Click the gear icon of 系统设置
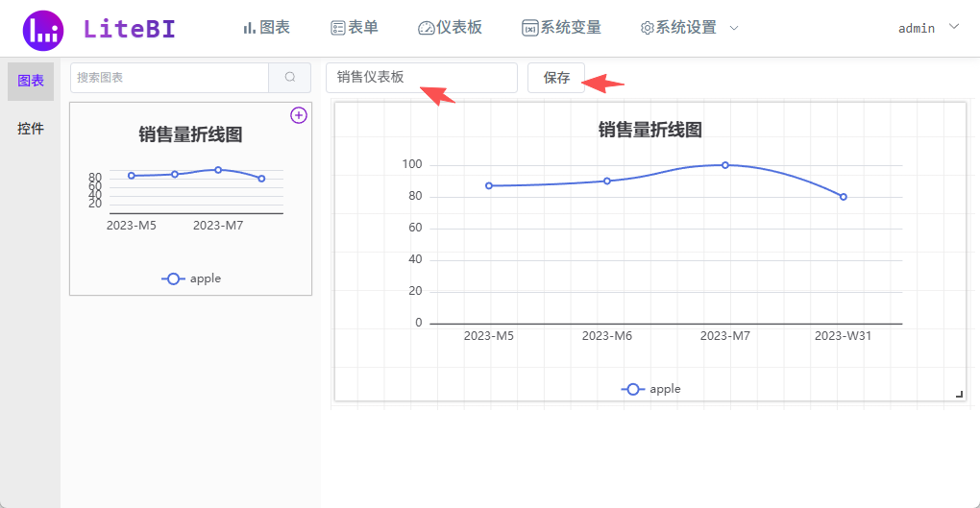Screen dimensions: 980x508 pos(647,28)
